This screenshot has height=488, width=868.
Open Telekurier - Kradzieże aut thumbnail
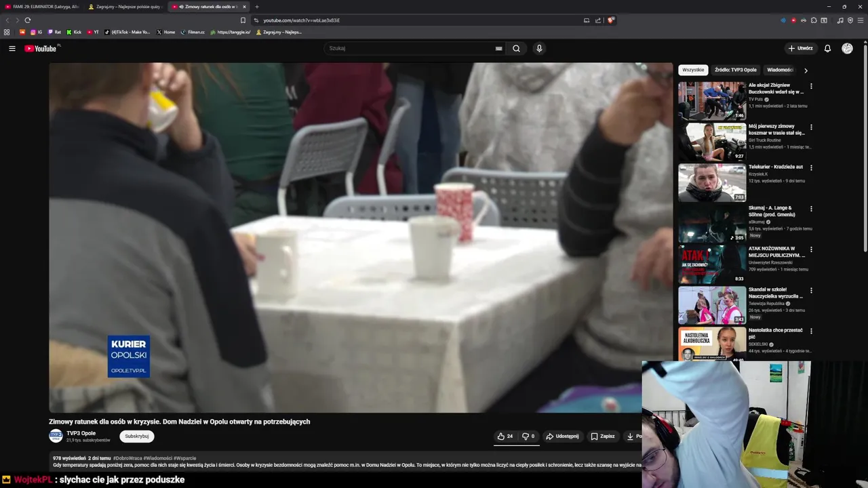(712, 182)
